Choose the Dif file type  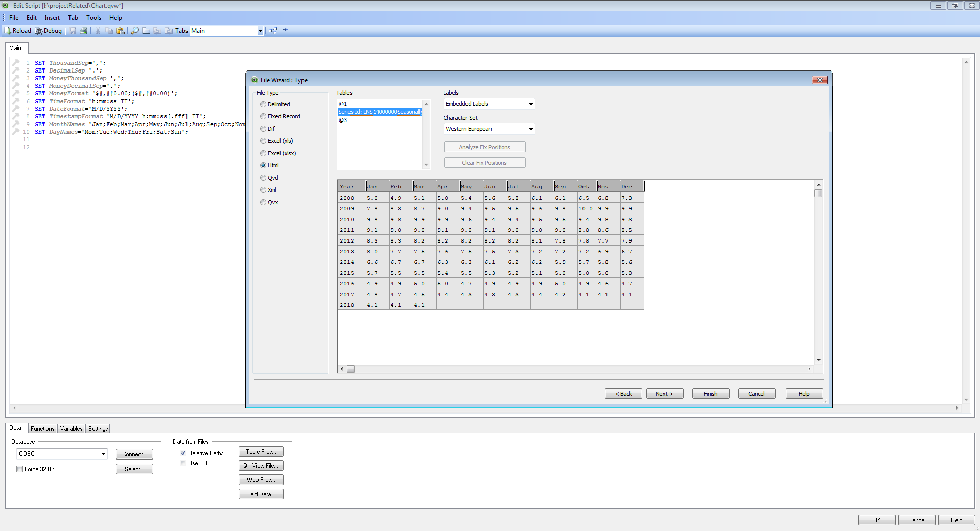pos(267,129)
